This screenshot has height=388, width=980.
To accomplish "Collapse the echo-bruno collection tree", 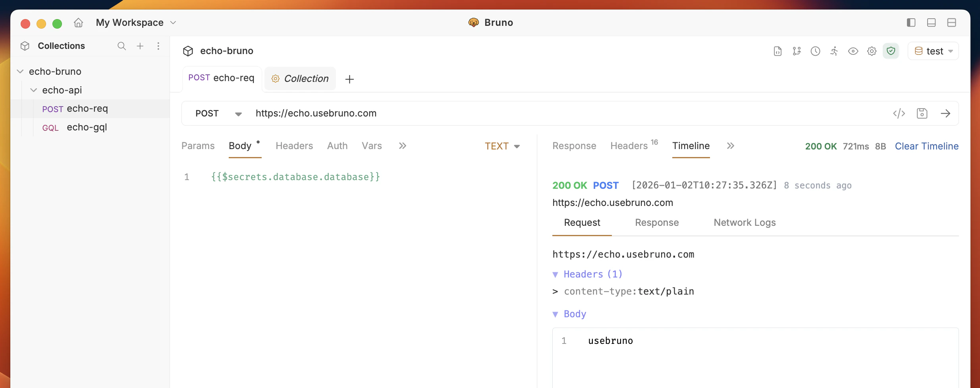I will coord(20,72).
